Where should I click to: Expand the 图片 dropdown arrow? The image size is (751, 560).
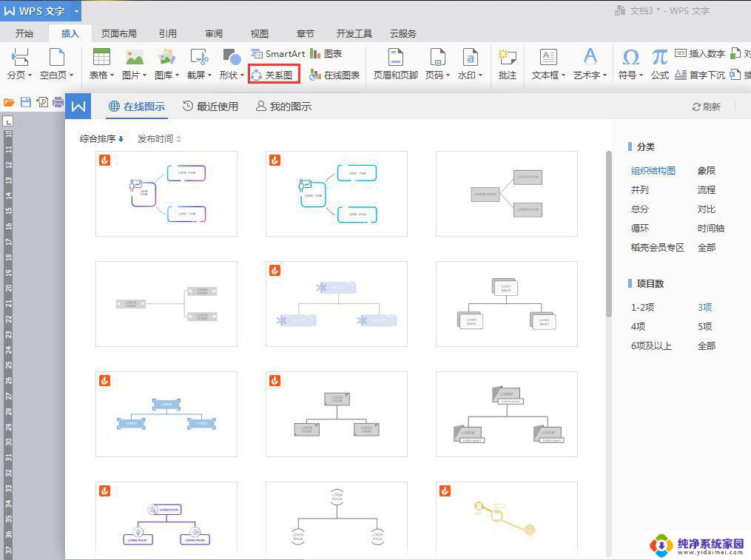coord(144,75)
